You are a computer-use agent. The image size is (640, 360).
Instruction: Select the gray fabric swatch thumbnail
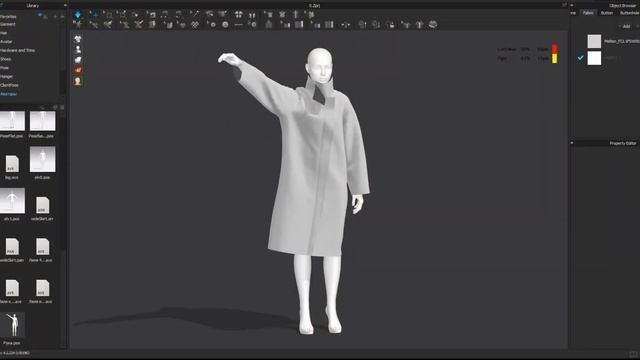[x=594, y=41]
